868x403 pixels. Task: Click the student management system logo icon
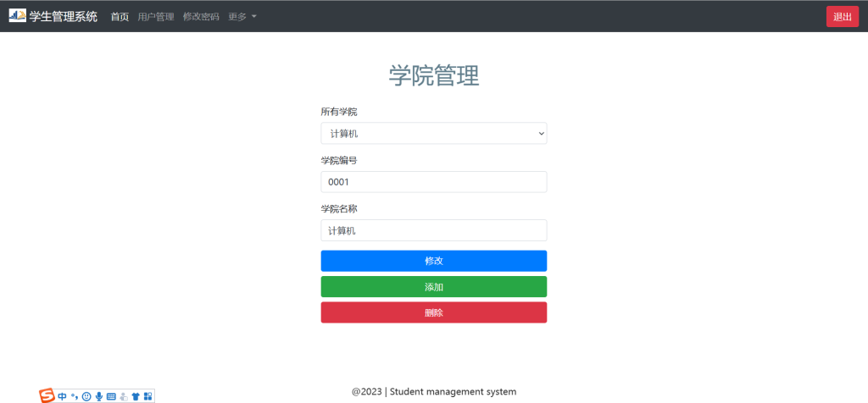point(17,15)
